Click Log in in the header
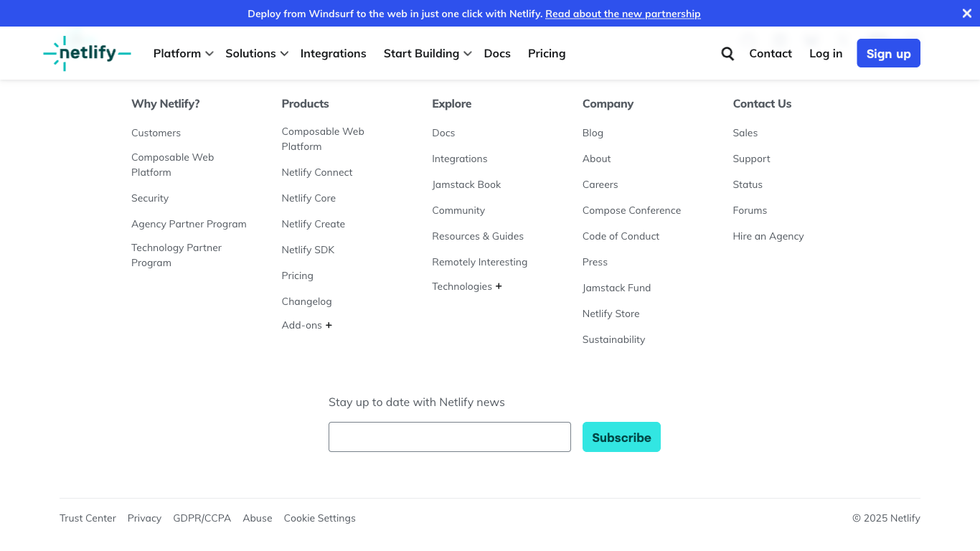 826,54
